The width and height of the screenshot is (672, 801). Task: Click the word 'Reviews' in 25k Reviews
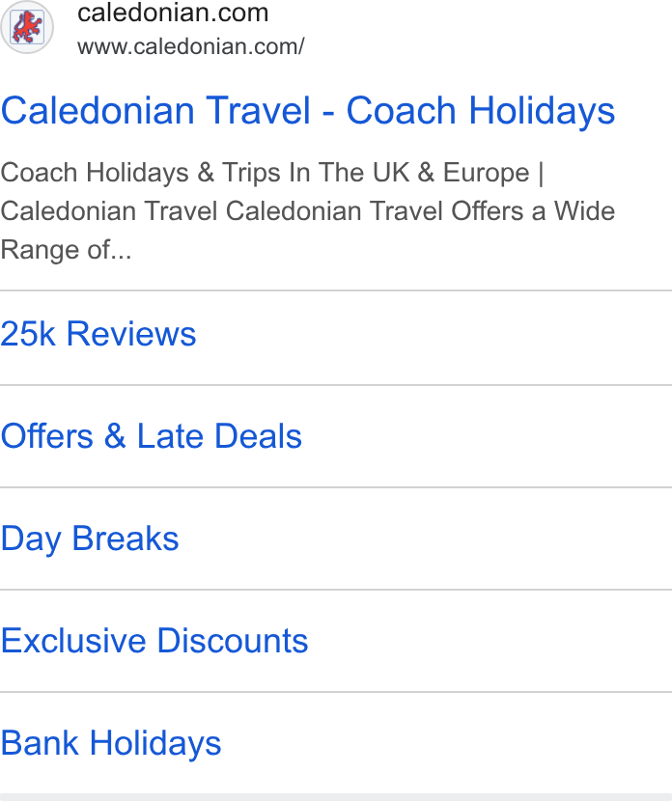coord(131,334)
